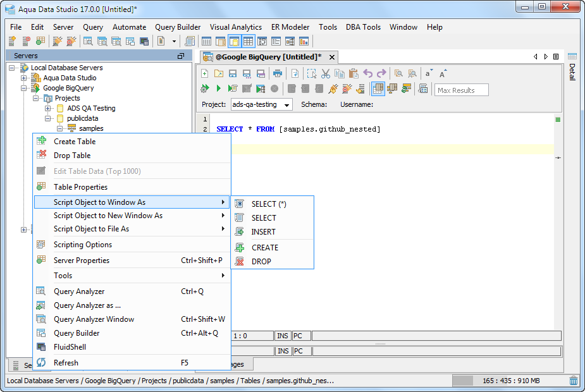The height and width of the screenshot is (392, 585).
Task: Click the previous tab left arrow
Action: tap(536, 57)
